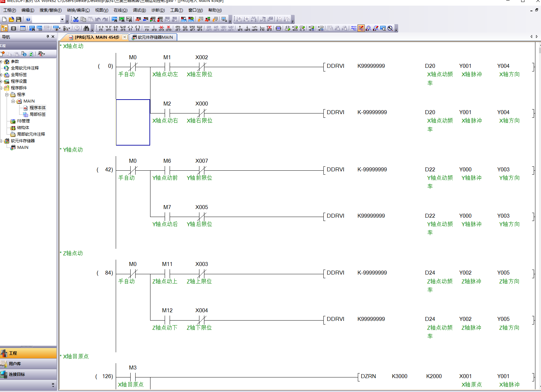Click the inline ST box icon

(x=278, y=28)
